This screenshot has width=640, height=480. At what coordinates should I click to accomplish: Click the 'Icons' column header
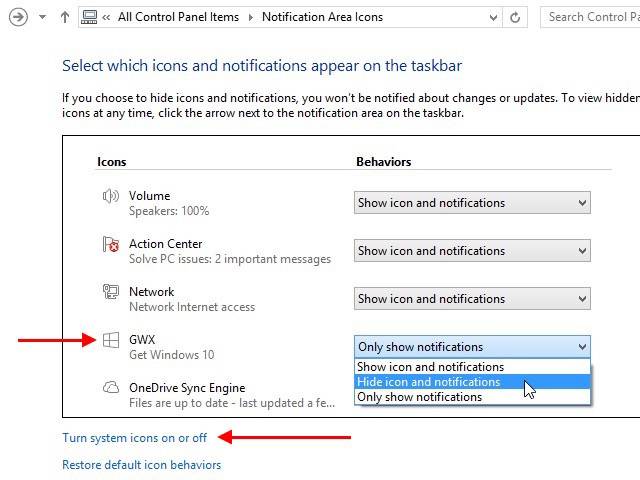111,162
